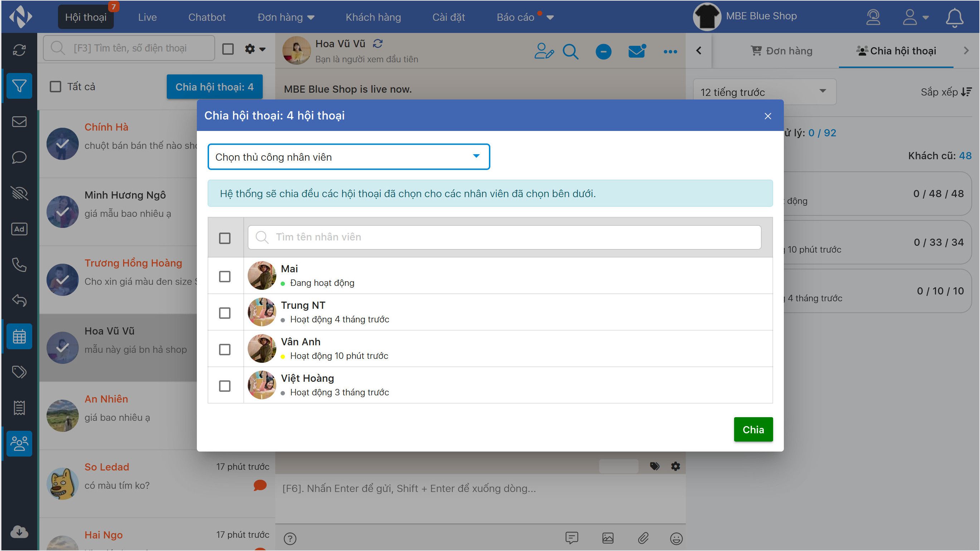Click the help question mark icon

290,538
